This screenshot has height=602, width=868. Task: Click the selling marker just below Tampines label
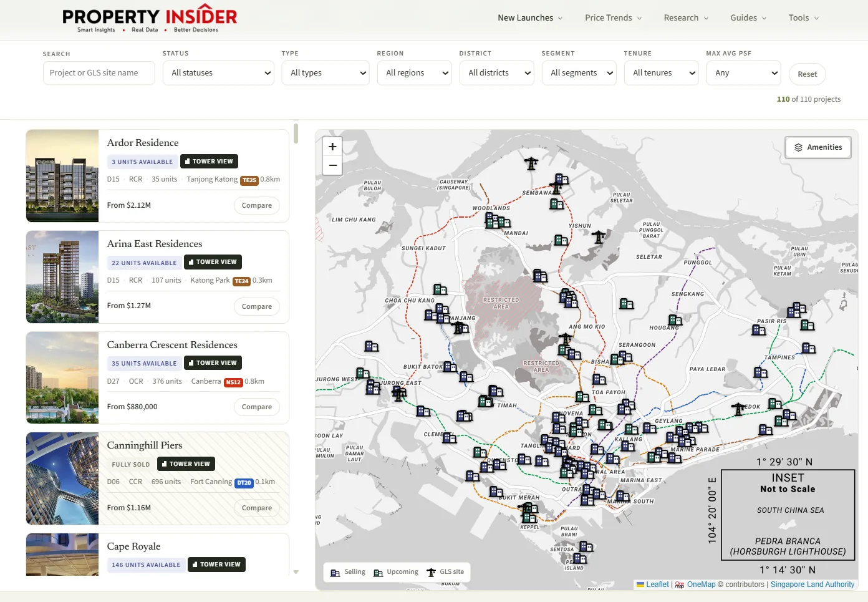pos(761,372)
